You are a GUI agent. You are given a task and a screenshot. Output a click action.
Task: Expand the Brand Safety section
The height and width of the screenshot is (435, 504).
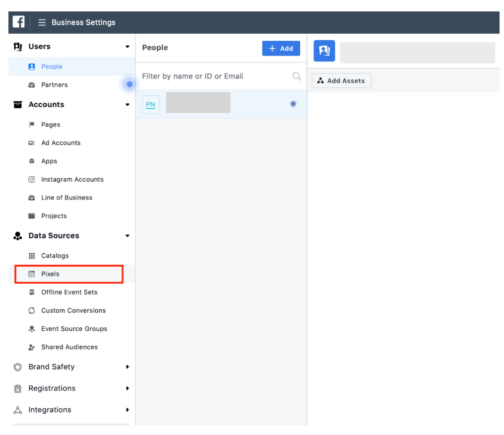(x=127, y=367)
